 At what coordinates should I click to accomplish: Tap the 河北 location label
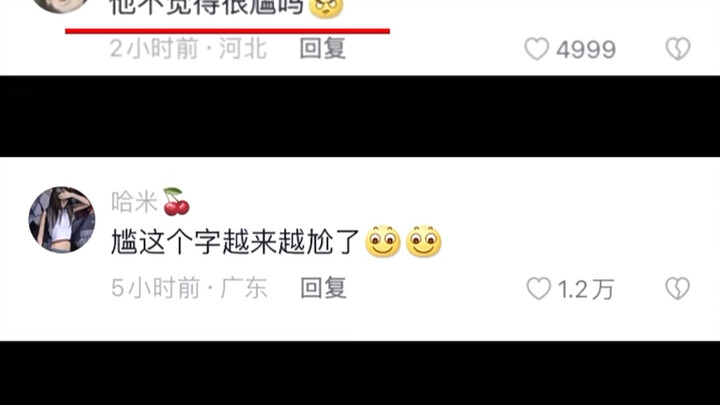point(242,48)
